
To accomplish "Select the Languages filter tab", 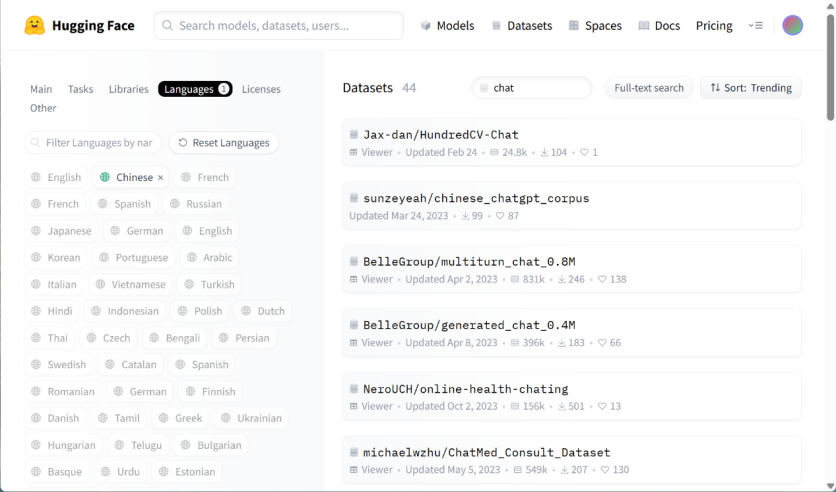I will [195, 89].
